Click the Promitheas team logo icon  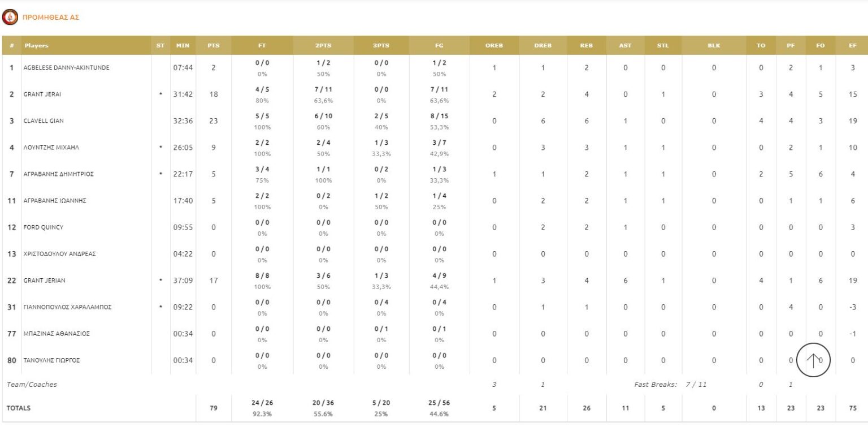coord(10,18)
